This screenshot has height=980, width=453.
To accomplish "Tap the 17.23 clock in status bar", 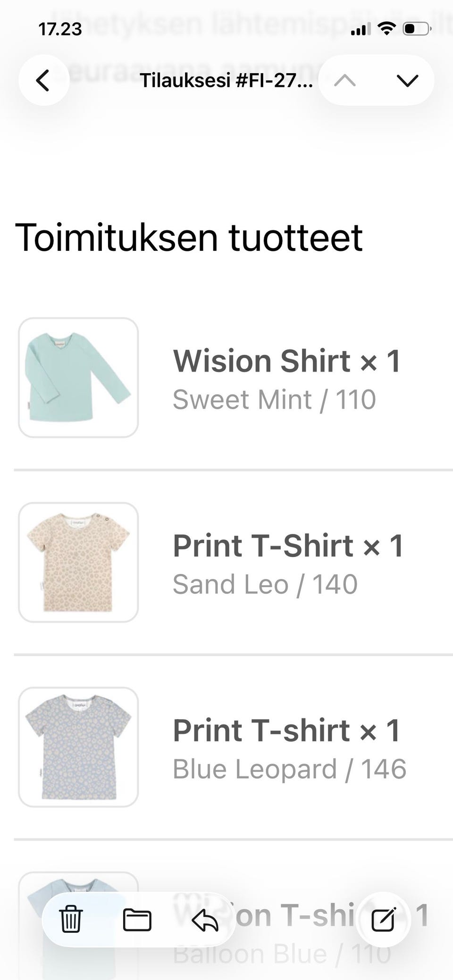I will (x=60, y=29).
